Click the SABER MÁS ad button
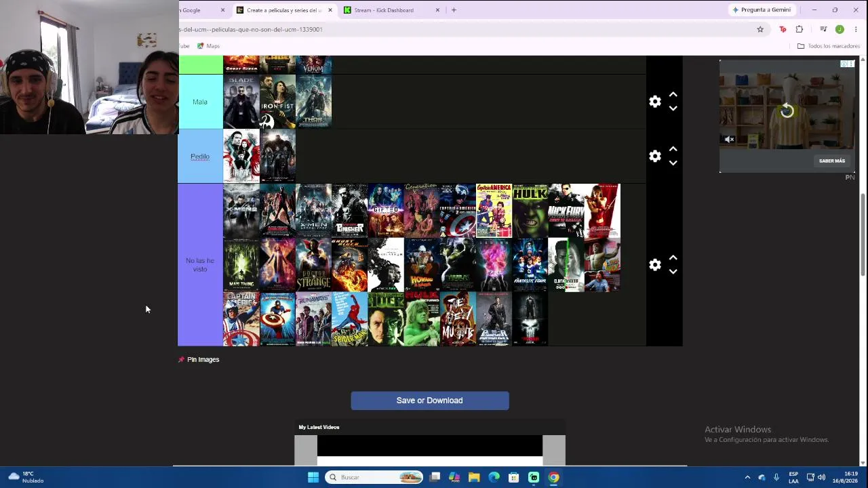 (832, 161)
